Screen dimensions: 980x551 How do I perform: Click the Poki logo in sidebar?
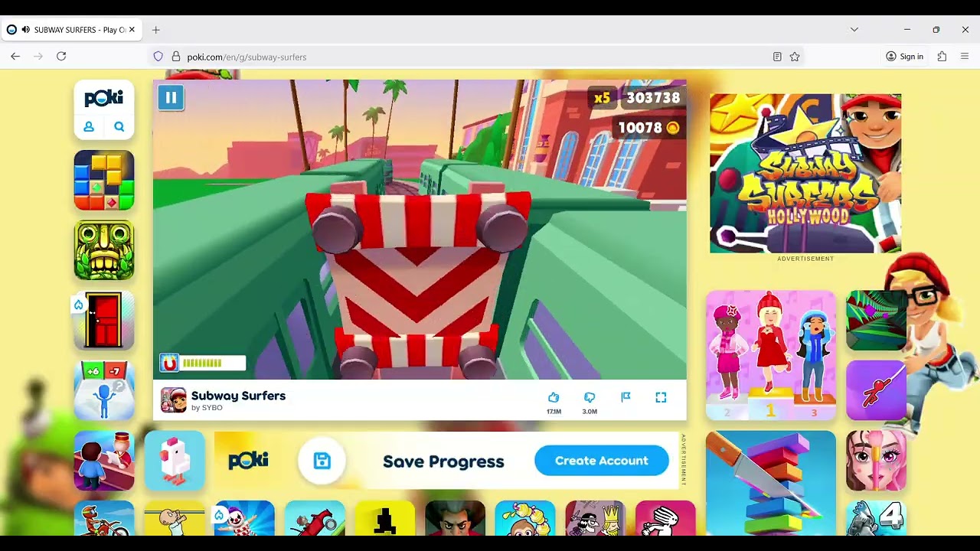click(104, 98)
